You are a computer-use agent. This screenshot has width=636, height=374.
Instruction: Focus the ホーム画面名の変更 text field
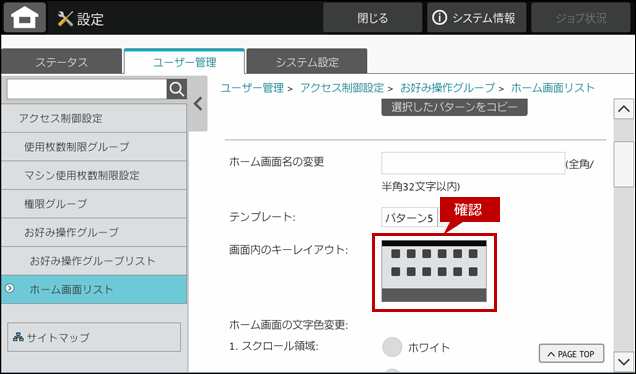coord(473,163)
